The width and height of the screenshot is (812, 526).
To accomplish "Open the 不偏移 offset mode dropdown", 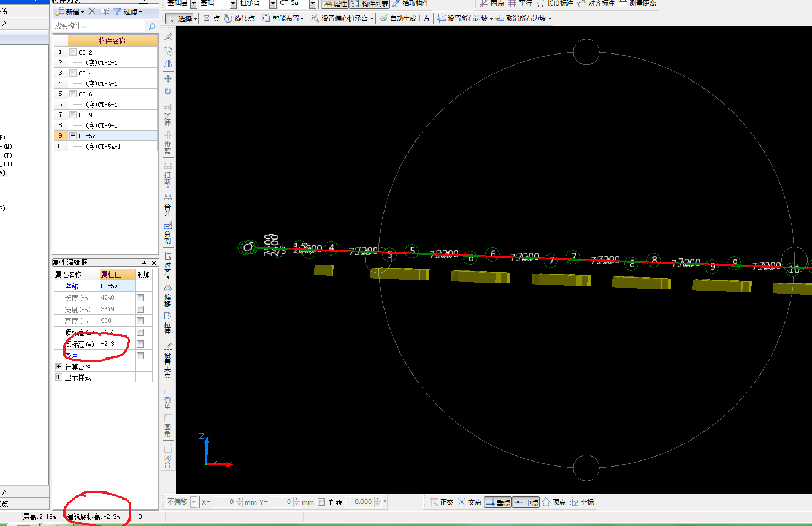I will pyautogui.click(x=194, y=502).
